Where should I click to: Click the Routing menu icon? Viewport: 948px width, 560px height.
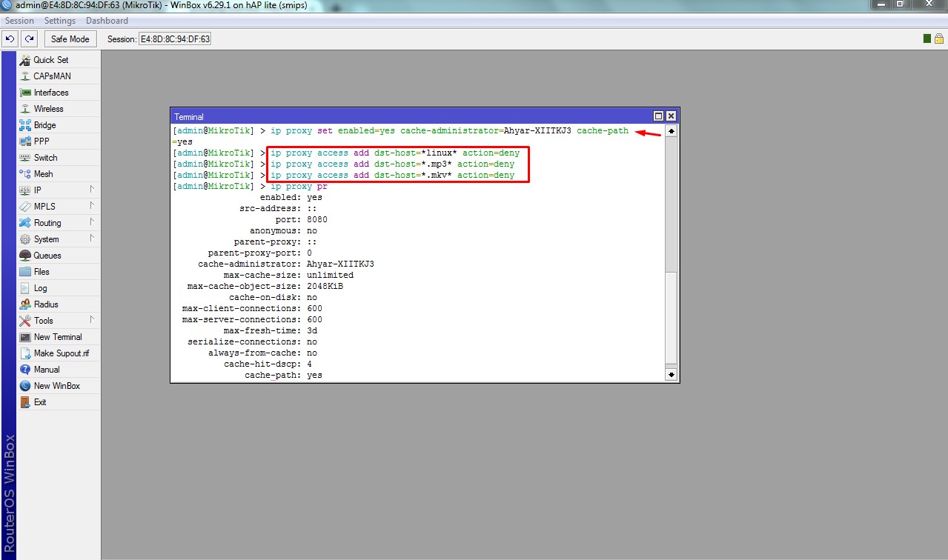coord(25,223)
